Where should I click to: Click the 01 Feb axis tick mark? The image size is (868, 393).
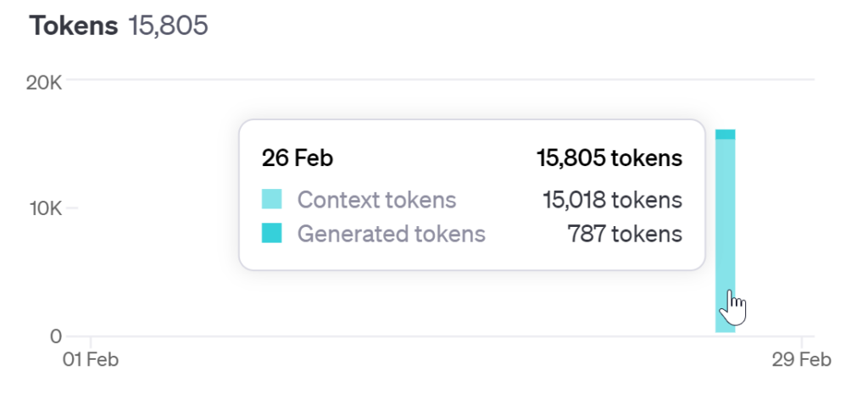pos(91,342)
